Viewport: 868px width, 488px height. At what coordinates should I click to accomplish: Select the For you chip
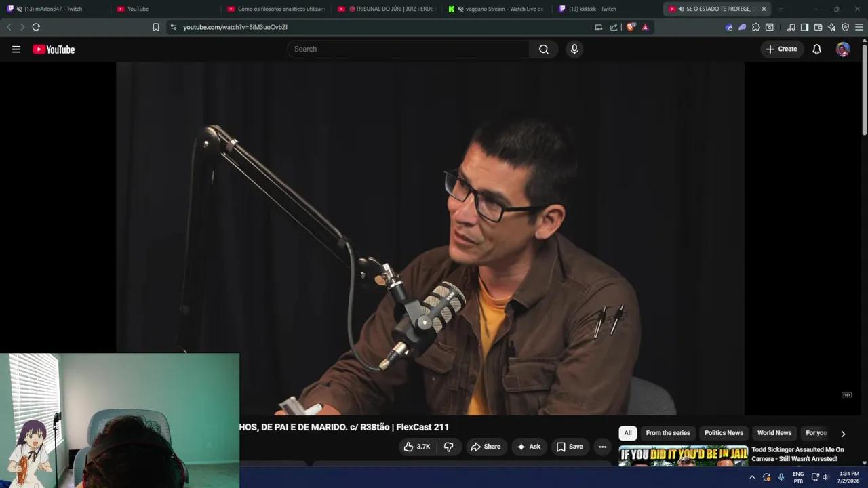pyautogui.click(x=816, y=433)
